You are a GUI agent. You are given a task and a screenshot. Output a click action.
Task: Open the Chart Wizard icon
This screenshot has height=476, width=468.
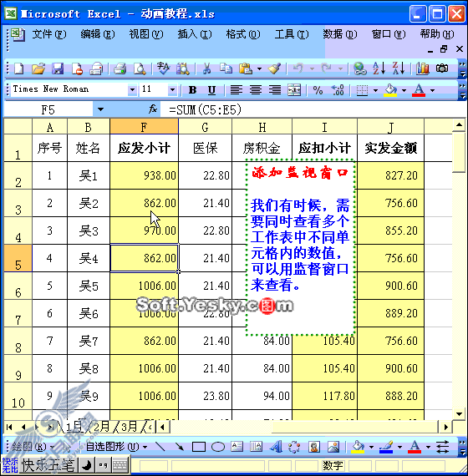coord(422,68)
